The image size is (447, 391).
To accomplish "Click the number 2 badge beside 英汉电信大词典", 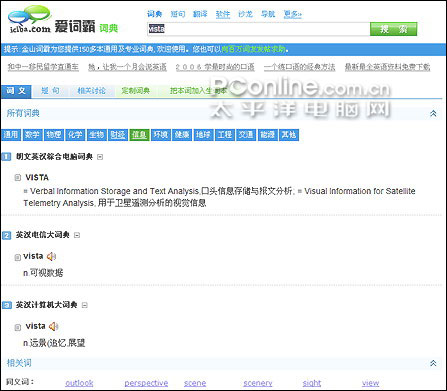I will click(6, 235).
